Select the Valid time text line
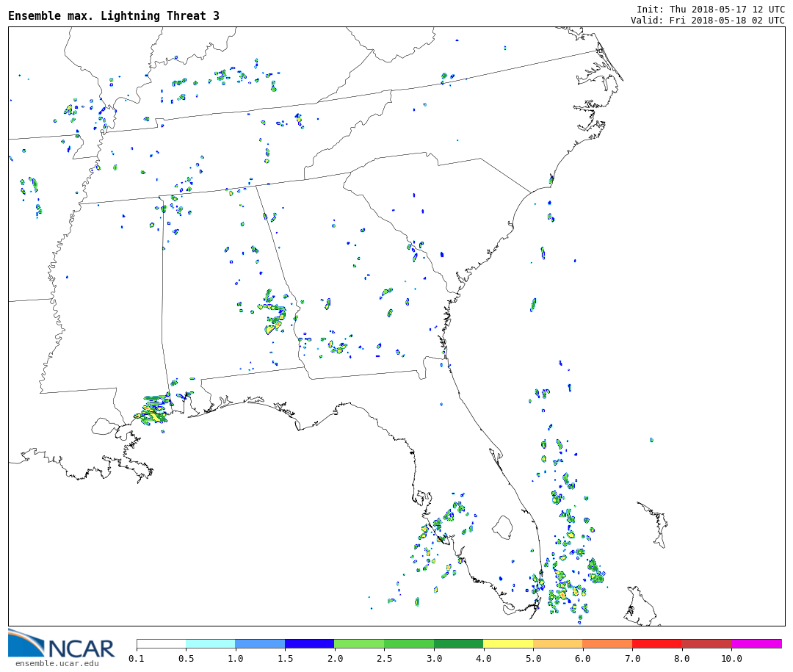Image resolution: width=793 pixels, height=672 pixels. pos(707,20)
